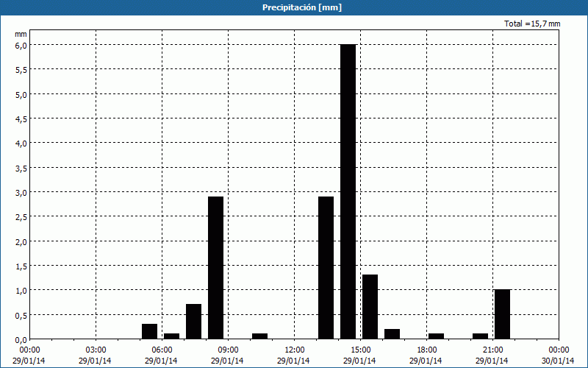The height and width of the screenshot is (368, 588).
Task: Click the 0,5 value on the vertical axis
Action: pos(21,315)
